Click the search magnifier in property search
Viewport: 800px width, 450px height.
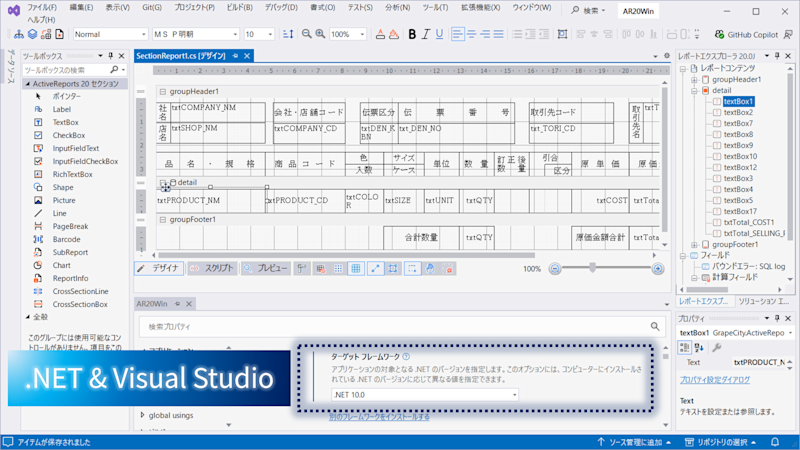pyautogui.click(x=655, y=327)
